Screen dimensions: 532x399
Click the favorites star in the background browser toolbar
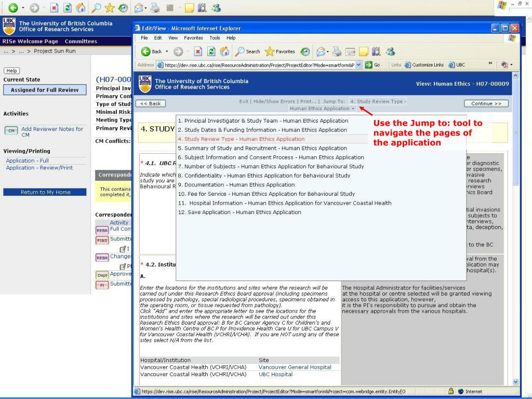tap(110, 7)
